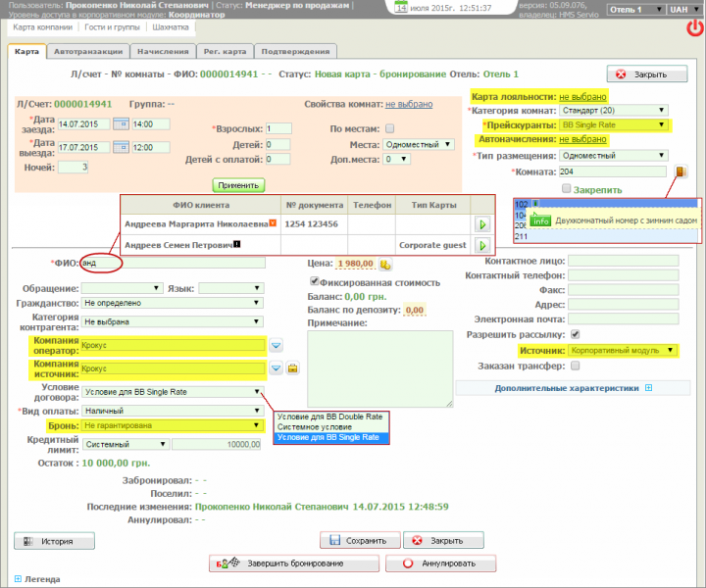
Task: Check the Заказан трансфер checkbox
Action: 576,366
